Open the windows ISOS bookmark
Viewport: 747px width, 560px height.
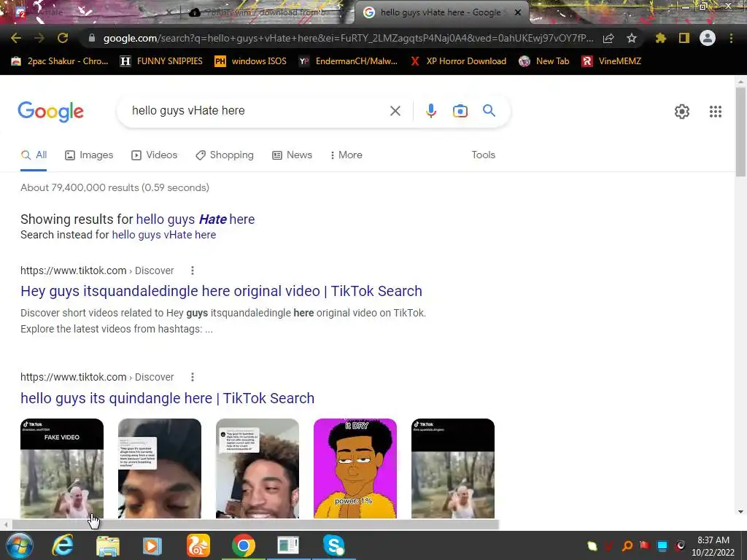[x=251, y=61]
